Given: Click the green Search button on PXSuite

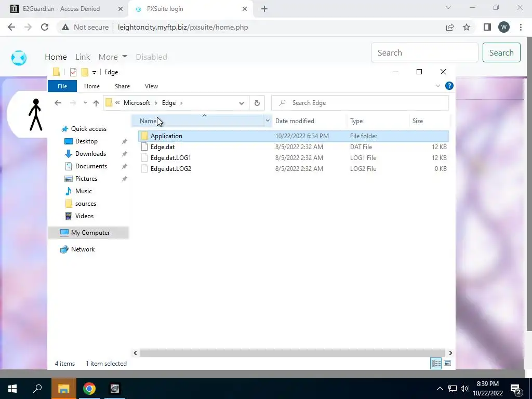Looking at the screenshot, I should [501, 52].
